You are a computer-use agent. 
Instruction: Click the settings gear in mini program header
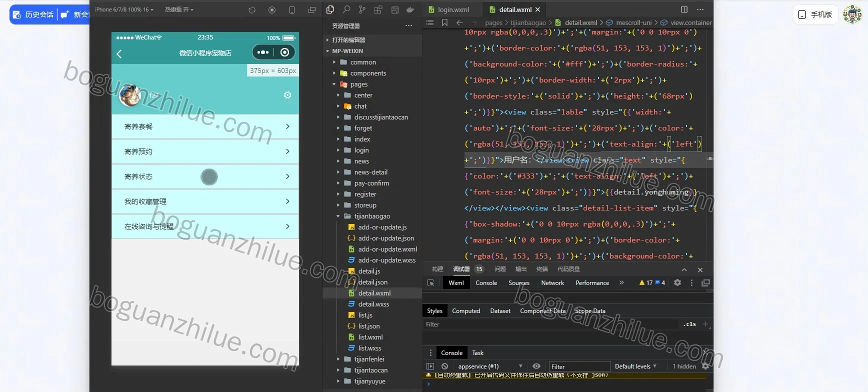[287, 95]
